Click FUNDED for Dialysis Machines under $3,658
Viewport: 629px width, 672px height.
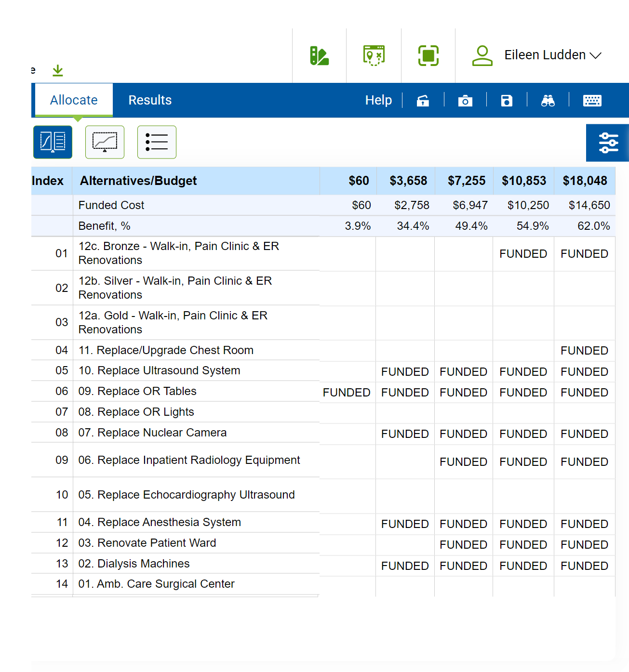(x=405, y=566)
